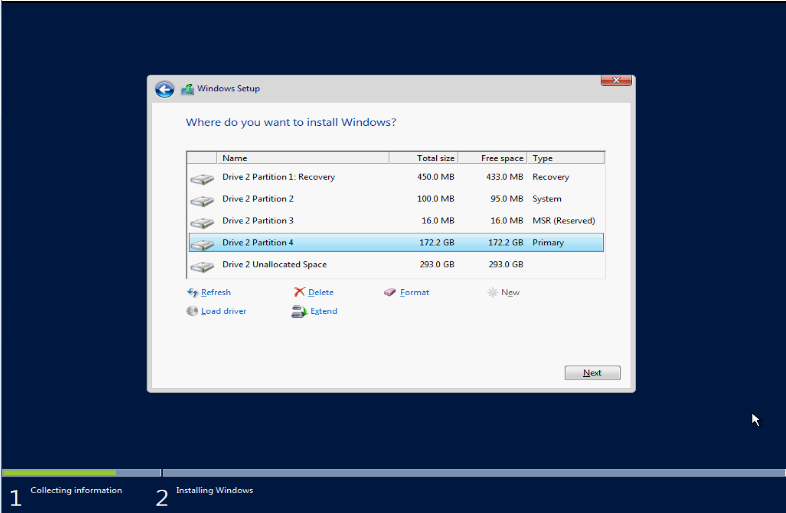The height and width of the screenshot is (513, 786).
Task: Click the Primary type cell
Action: click(548, 243)
